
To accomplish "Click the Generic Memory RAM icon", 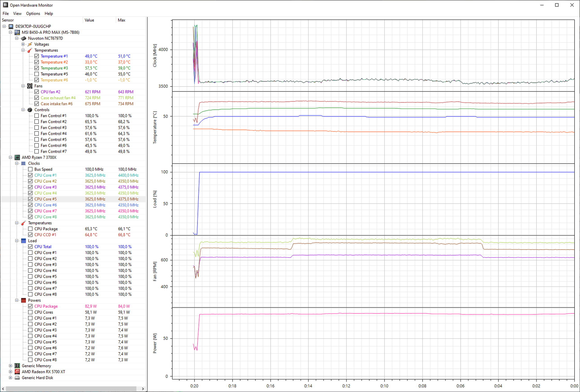I will click(x=17, y=366).
